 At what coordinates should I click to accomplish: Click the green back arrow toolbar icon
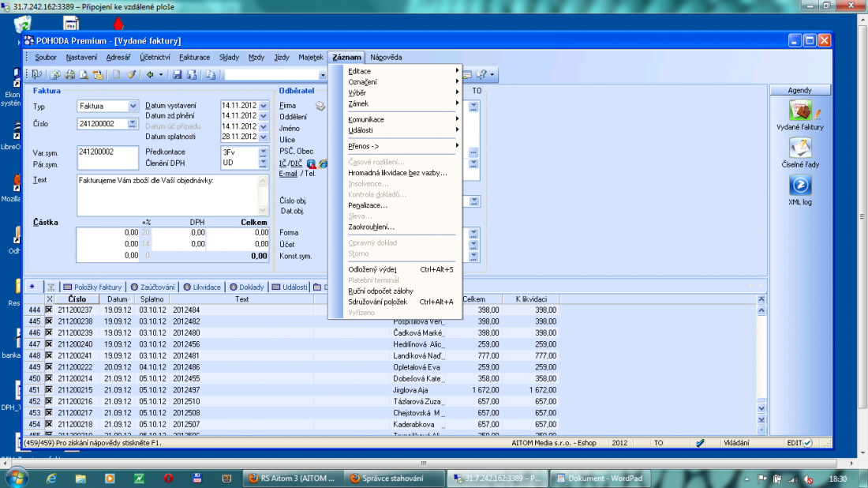[150, 75]
